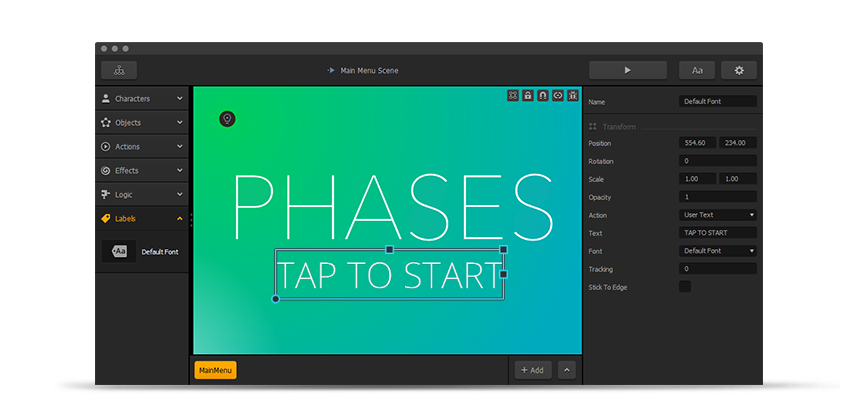863x413 pixels.
Task: Collapse the Labels panel chevron
Action: pyautogui.click(x=179, y=219)
